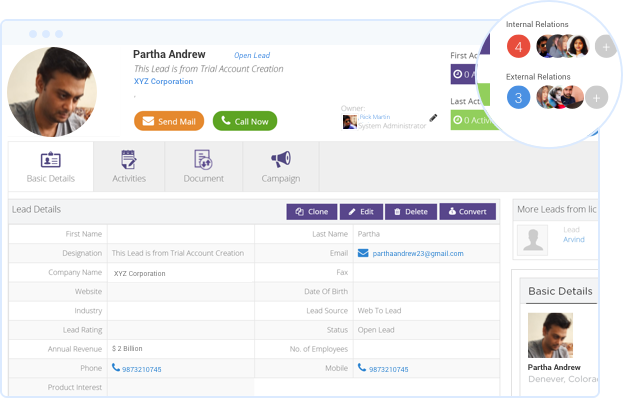Viewport: 623px width, 398px height.
Task: Click the Call Now button
Action: pyautogui.click(x=245, y=121)
